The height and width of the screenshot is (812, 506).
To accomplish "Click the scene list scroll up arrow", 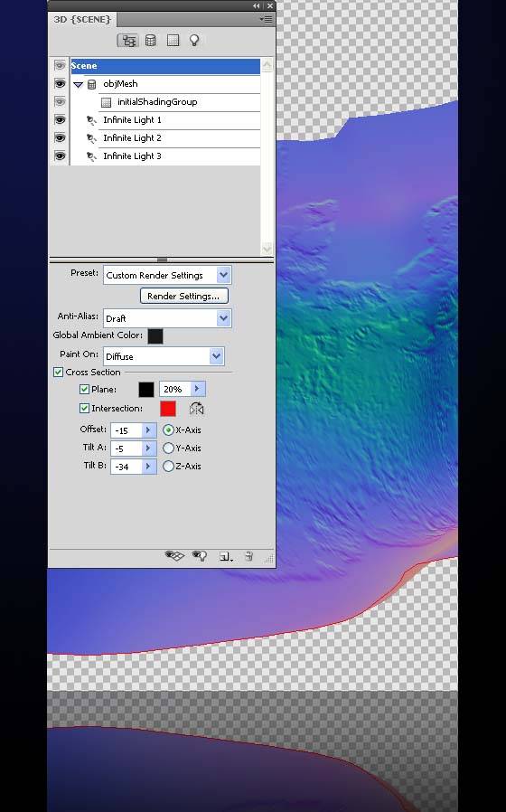I will pos(267,65).
